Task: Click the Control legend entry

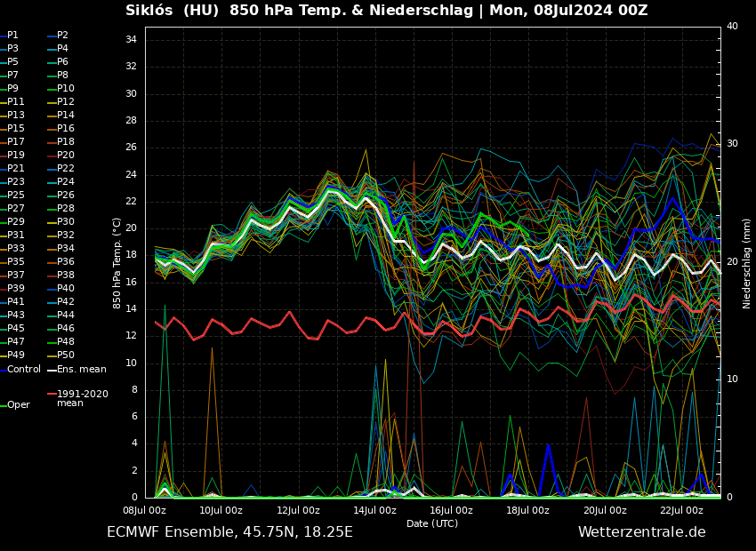Action: tap(24, 369)
